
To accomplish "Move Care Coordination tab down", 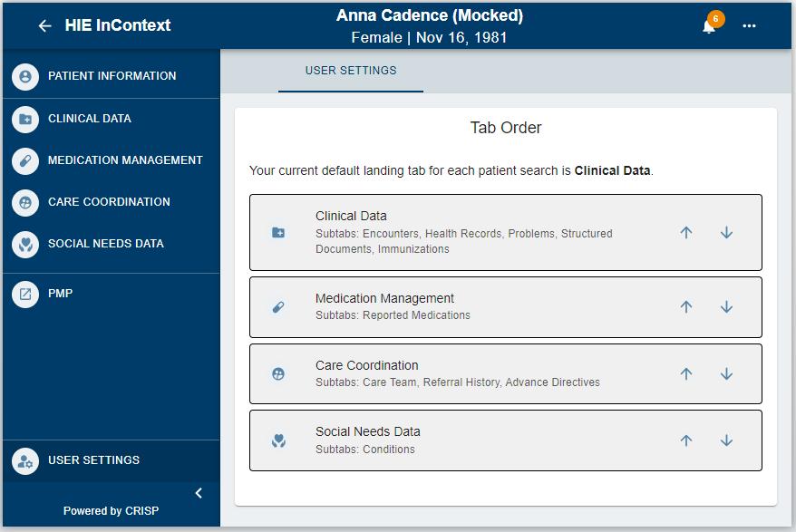I will (x=726, y=373).
